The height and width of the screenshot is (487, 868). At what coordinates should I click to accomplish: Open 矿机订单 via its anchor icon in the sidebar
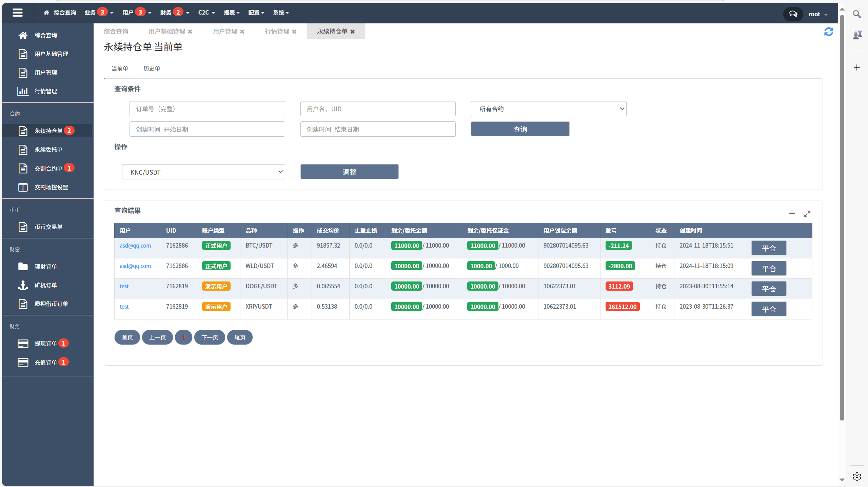23,285
